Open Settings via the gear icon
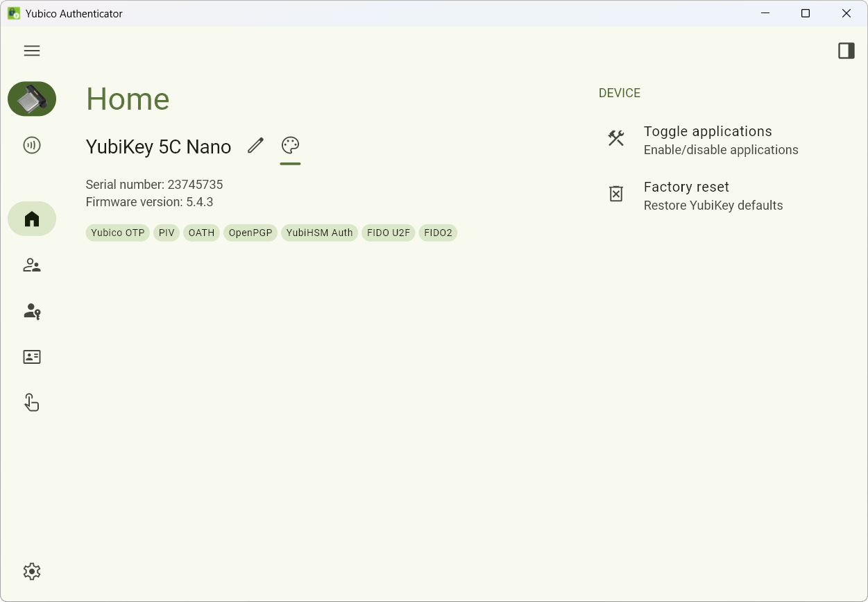868x602 pixels. pyautogui.click(x=32, y=571)
